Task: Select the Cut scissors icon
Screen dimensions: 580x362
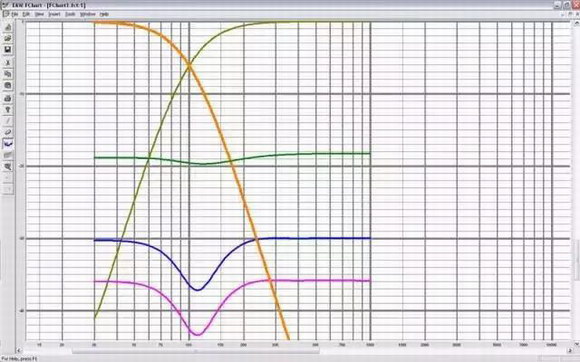Action: (8, 62)
